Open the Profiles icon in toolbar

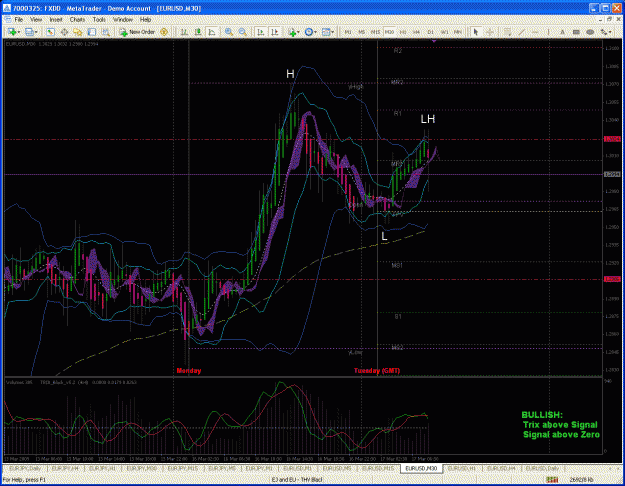[x=29, y=32]
